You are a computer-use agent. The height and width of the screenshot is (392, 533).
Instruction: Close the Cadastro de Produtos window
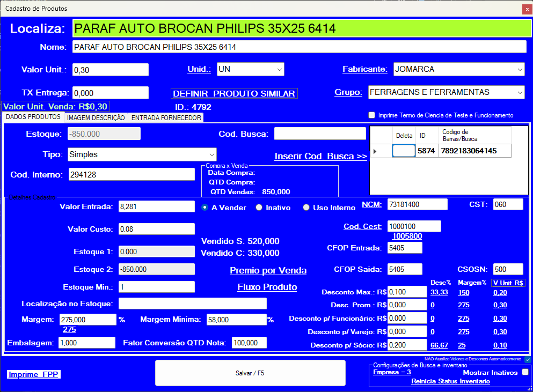(x=527, y=9)
